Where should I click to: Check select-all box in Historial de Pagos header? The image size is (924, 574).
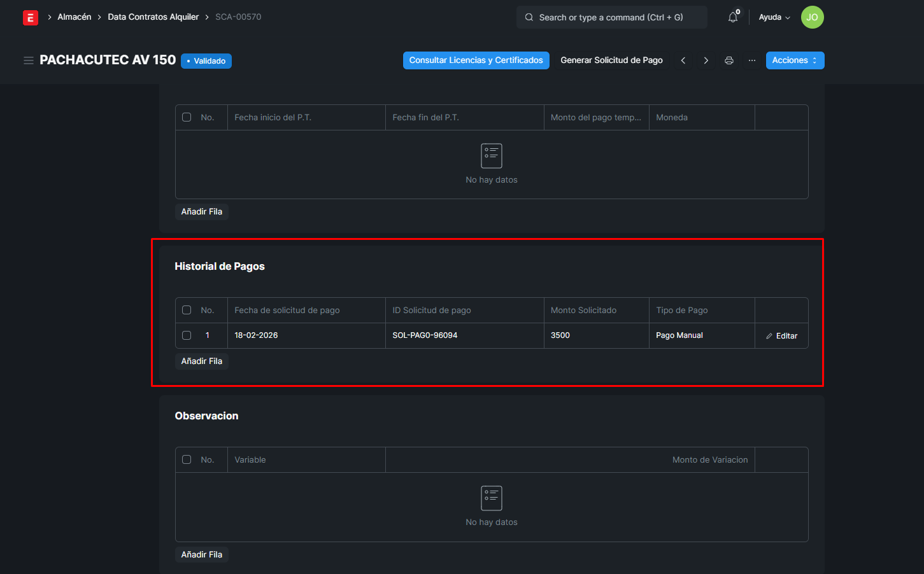(187, 310)
